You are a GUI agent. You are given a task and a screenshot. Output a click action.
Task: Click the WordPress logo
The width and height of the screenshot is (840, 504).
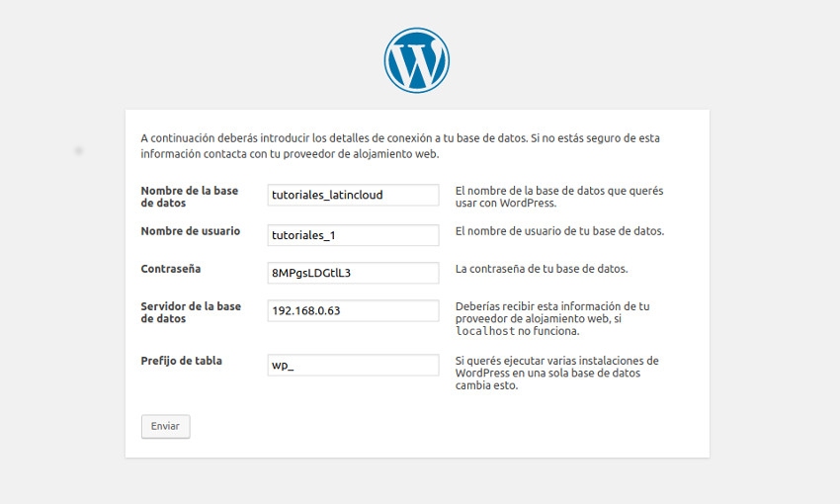tap(416, 60)
